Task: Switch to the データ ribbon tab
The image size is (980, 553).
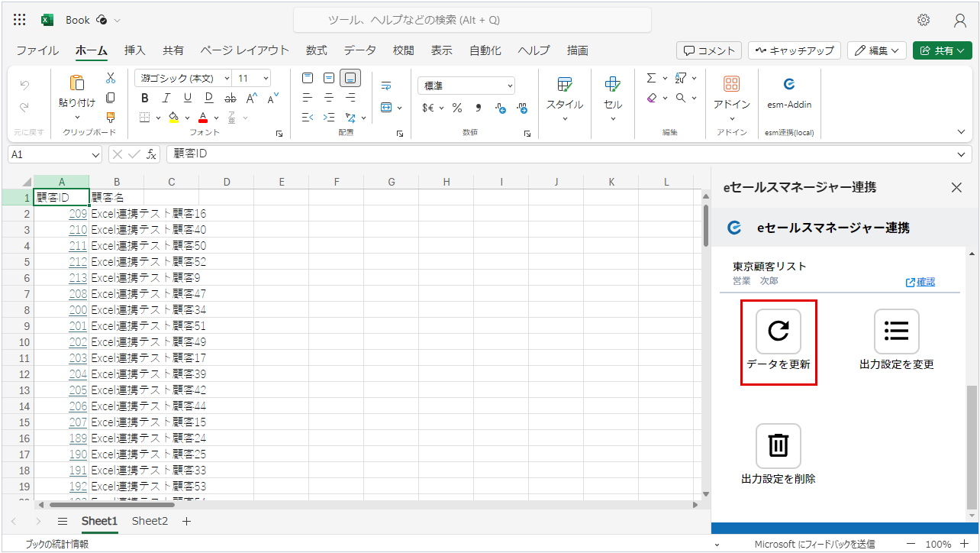Action: [359, 50]
